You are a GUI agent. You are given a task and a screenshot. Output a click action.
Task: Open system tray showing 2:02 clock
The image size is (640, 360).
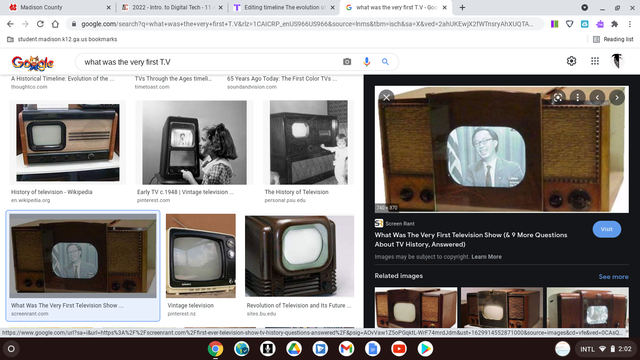click(x=606, y=349)
